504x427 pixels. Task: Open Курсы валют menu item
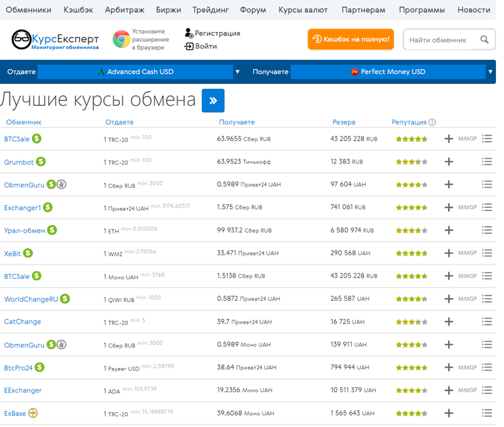click(x=303, y=10)
